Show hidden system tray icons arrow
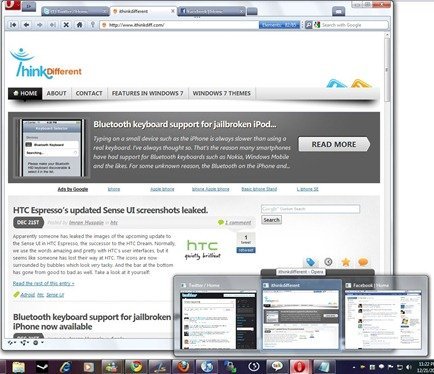The height and width of the screenshot is (374, 434). [353, 368]
